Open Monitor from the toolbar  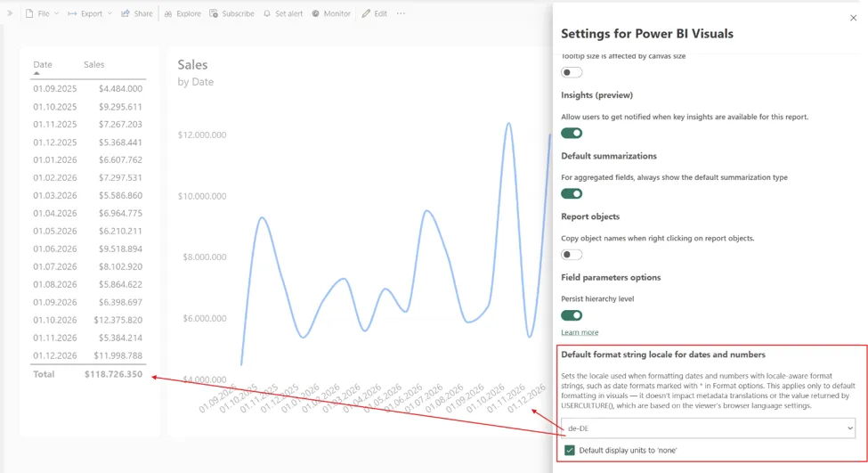coord(330,13)
